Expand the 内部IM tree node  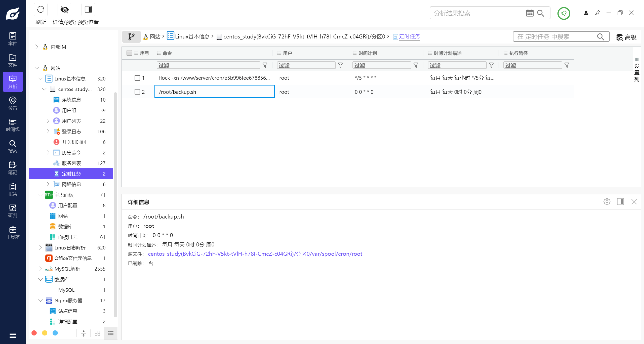click(x=37, y=47)
